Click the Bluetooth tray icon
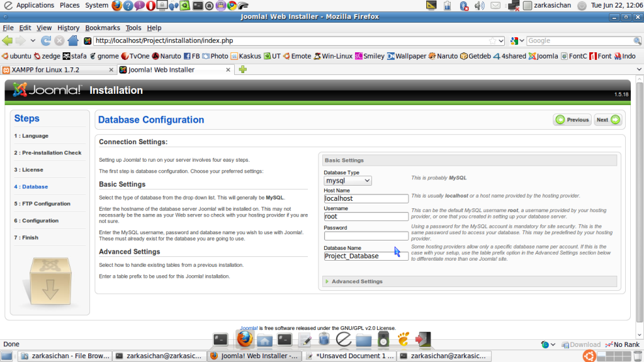Image resolution: width=644 pixels, height=362 pixels. point(464,5)
